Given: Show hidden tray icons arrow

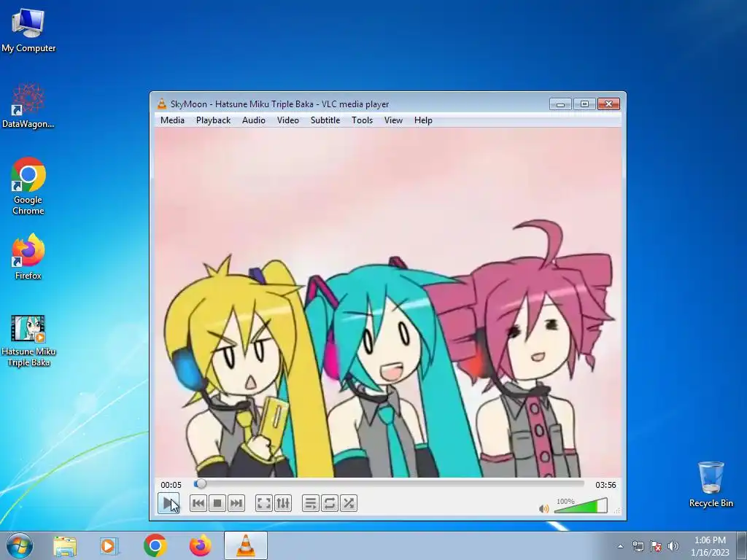Looking at the screenshot, I should click(620, 546).
